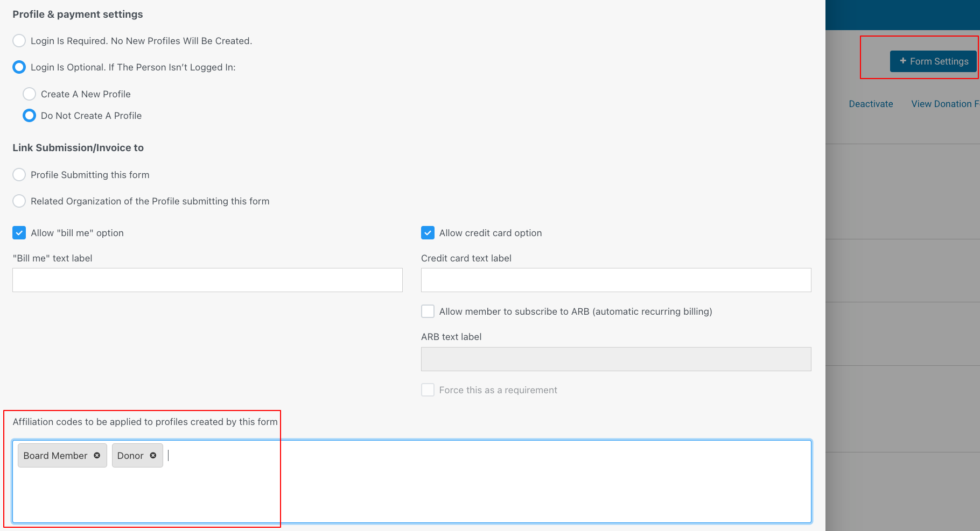Click the plus icon on Form Settings
This screenshot has height=531, width=980.
tap(903, 61)
